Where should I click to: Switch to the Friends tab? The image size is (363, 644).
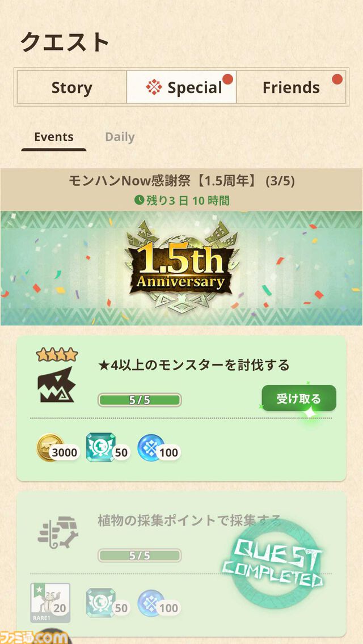pyautogui.click(x=291, y=87)
